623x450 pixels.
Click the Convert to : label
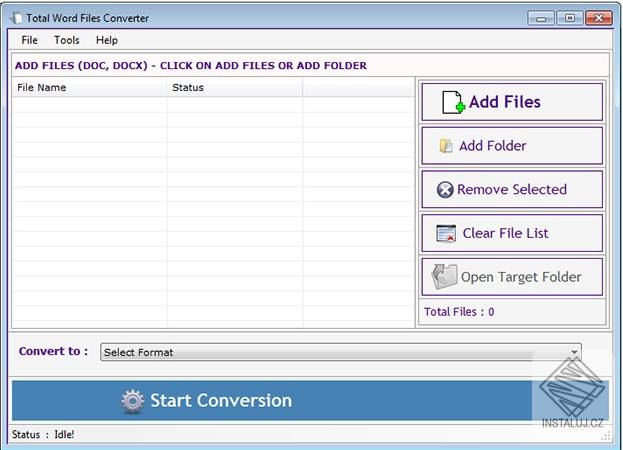tap(53, 351)
